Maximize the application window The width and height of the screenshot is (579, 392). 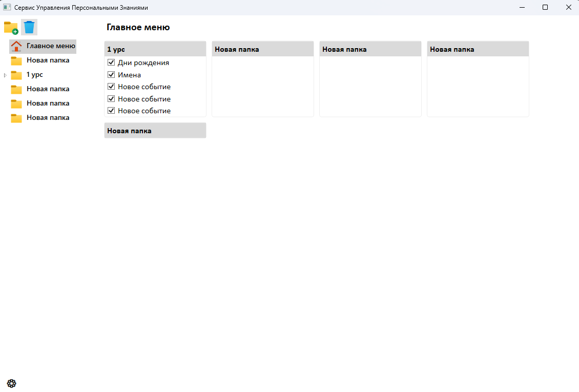tap(545, 7)
